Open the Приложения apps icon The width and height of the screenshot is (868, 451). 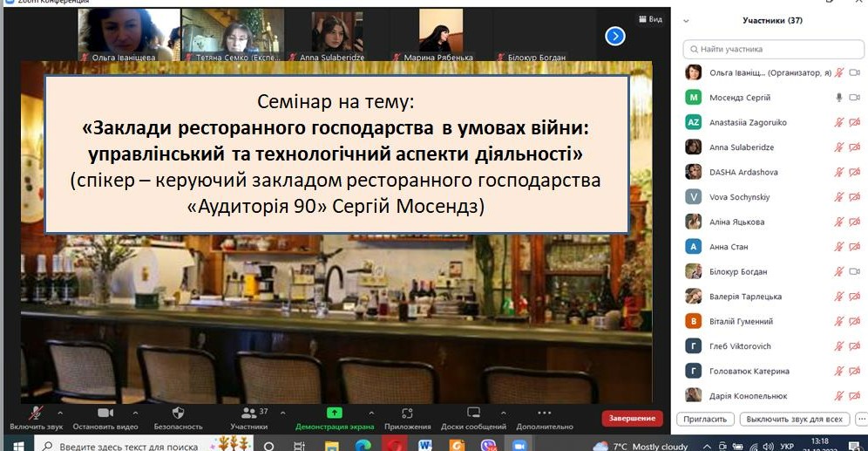point(407,413)
